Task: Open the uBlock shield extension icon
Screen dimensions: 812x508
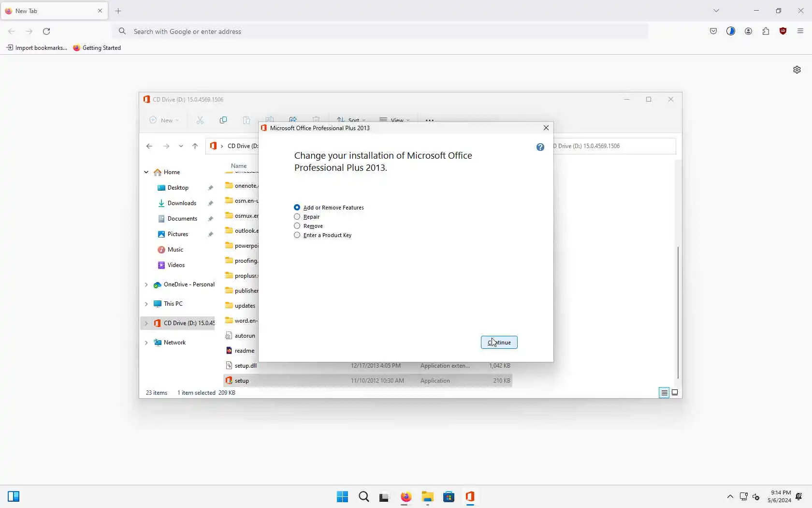Action: point(783,31)
